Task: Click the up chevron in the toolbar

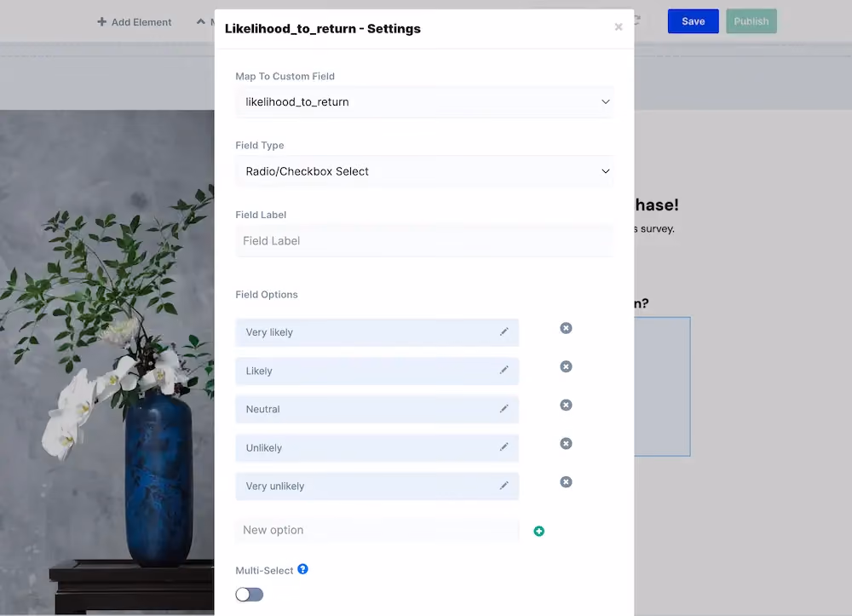Action: (200, 22)
